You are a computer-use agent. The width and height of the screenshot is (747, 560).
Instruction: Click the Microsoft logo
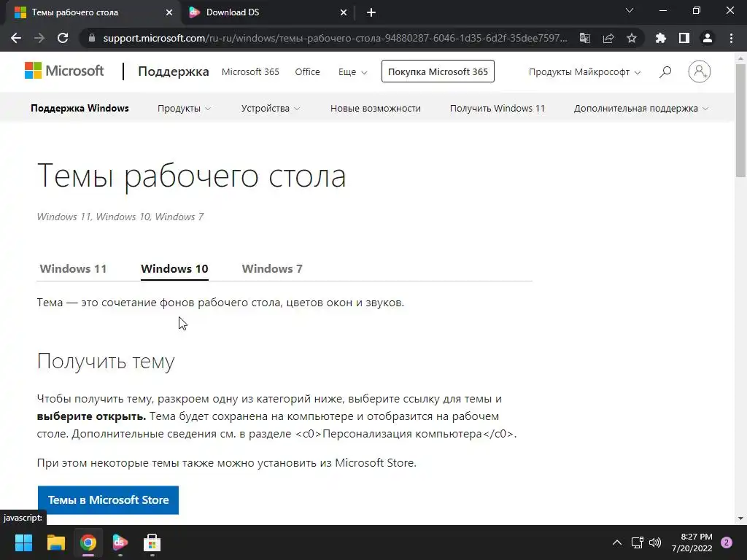[x=64, y=71]
